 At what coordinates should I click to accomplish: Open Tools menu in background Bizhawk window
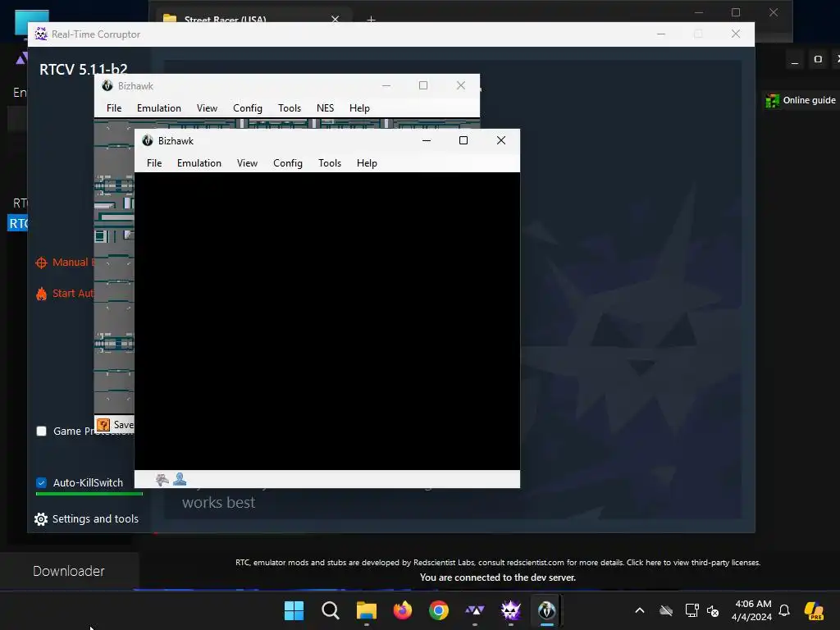pos(290,108)
